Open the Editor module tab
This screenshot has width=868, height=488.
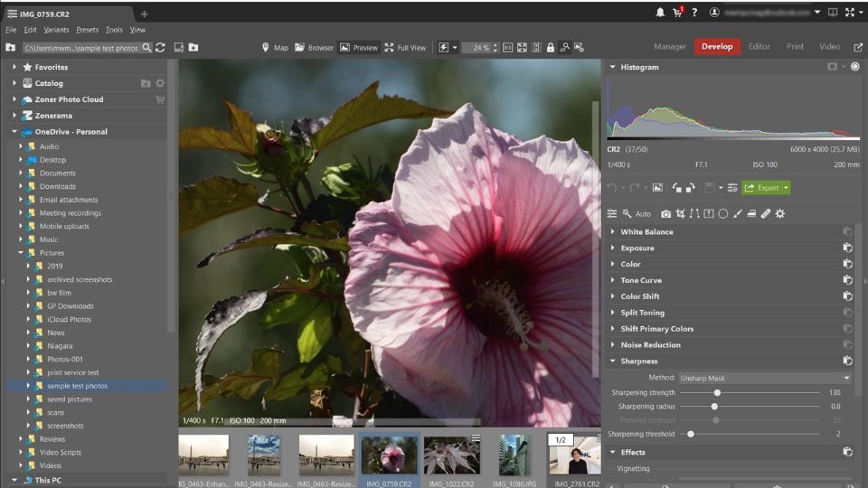click(759, 46)
